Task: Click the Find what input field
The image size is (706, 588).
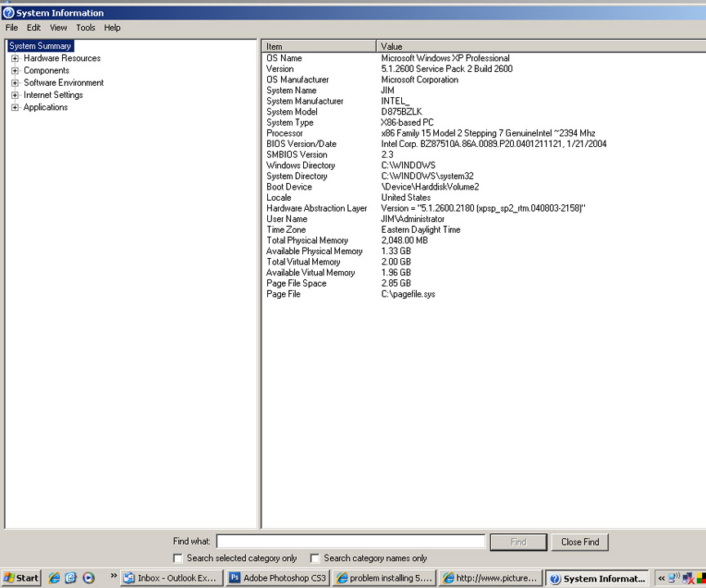Action: [351, 541]
